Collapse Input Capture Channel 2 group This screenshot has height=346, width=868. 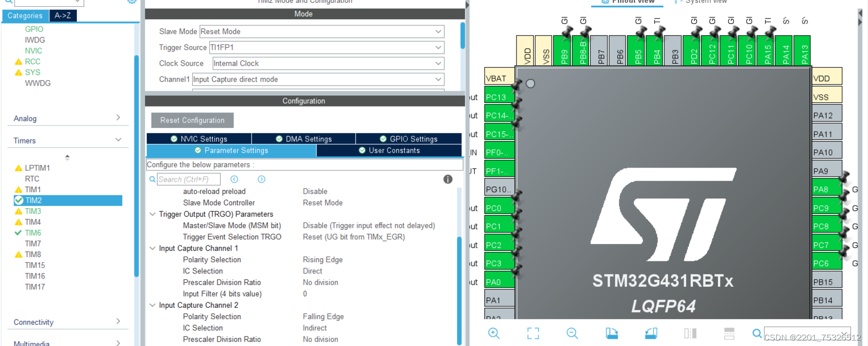coord(153,305)
